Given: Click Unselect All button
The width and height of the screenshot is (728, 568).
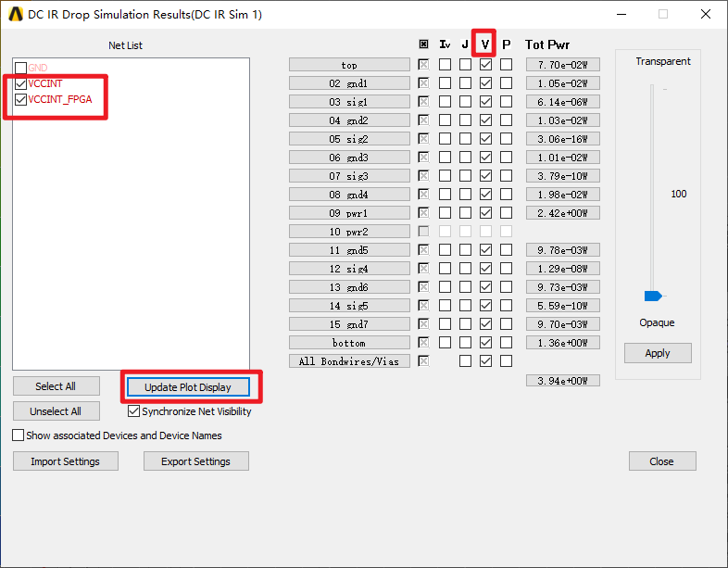Looking at the screenshot, I should coord(56,411).
